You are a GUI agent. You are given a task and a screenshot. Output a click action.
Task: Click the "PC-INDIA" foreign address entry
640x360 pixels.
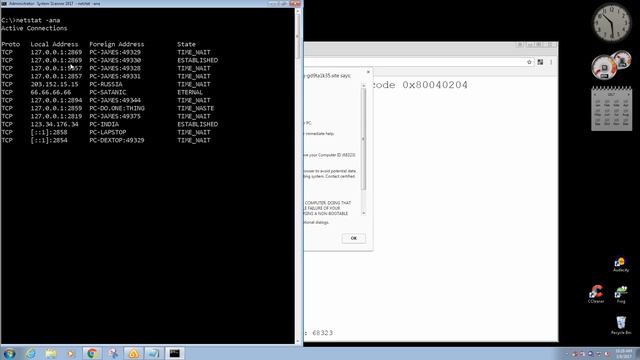click(x=104, y=124)
